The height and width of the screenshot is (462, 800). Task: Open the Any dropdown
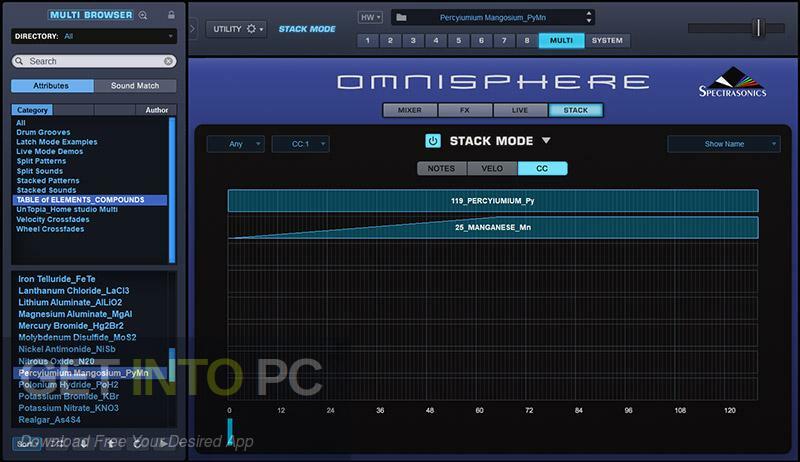[x=236, y=144]
